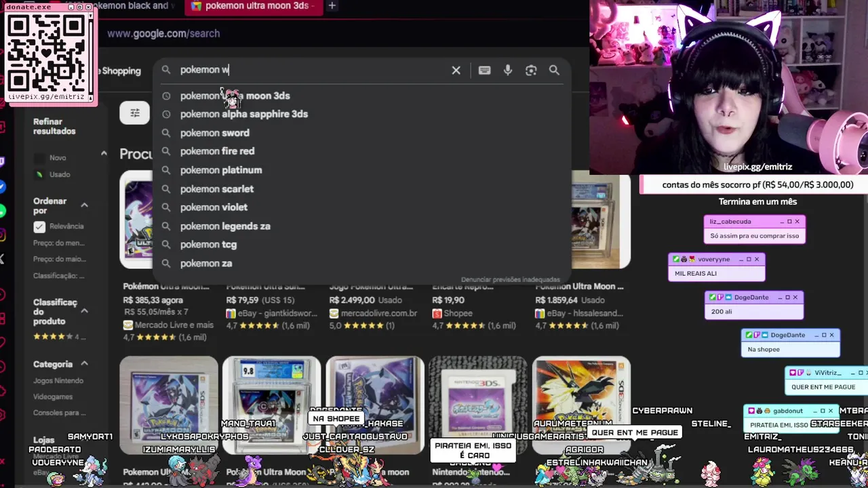Screen dimensions: 868x488
Task: Tick the Usado condition checkbox
Action: coord(39,174)
